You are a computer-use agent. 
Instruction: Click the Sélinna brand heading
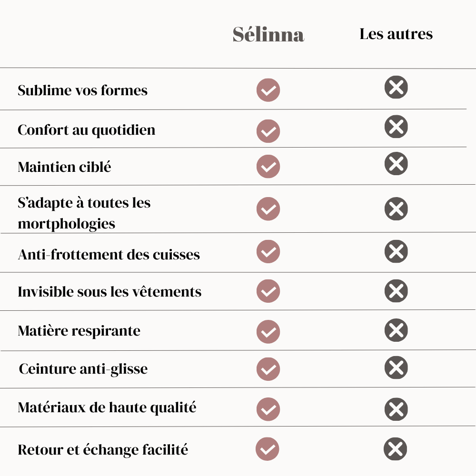(268, 35)
